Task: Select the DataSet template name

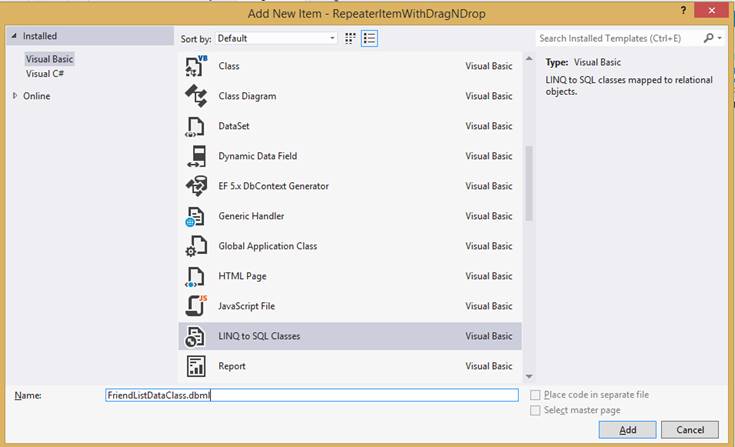Action: (x=233, y=126)
